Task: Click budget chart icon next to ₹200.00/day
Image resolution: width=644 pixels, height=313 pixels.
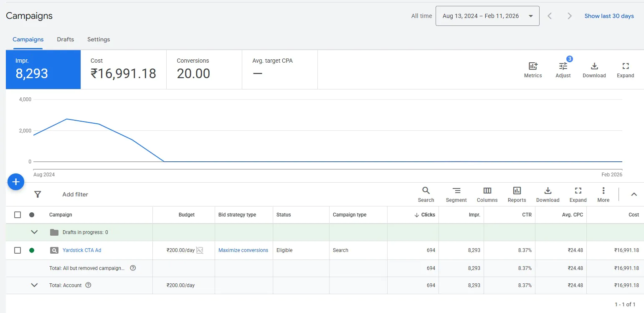Action: pos(200,250)
